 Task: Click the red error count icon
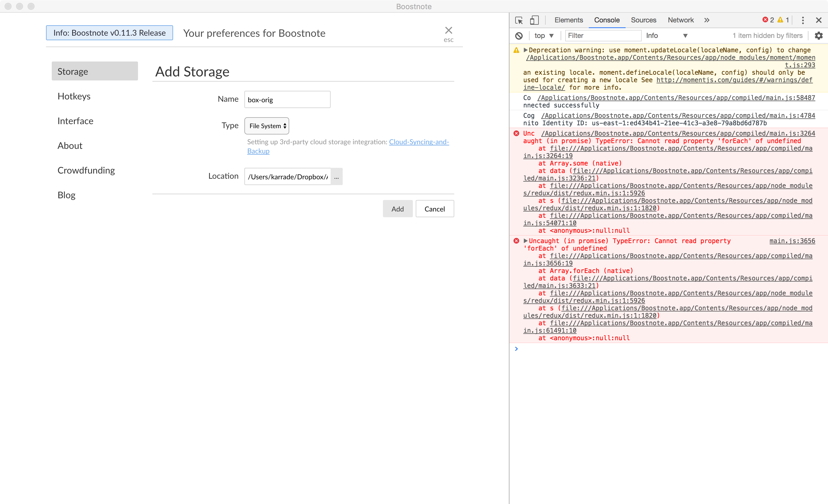click(765, 20)
